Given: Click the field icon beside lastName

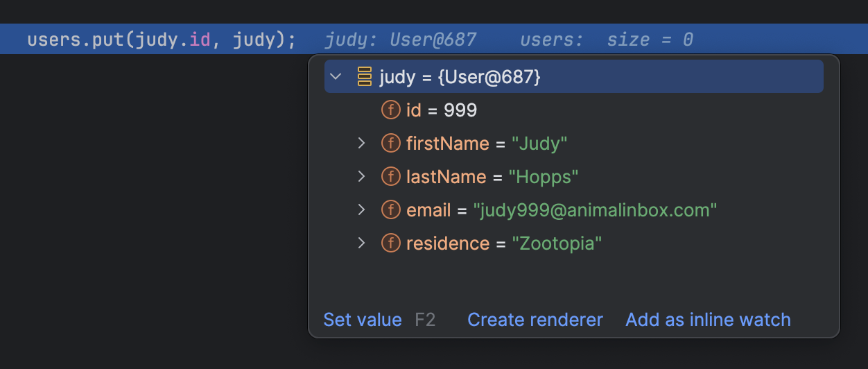Looking at the screenshot, I should click(x=391, y=177).
